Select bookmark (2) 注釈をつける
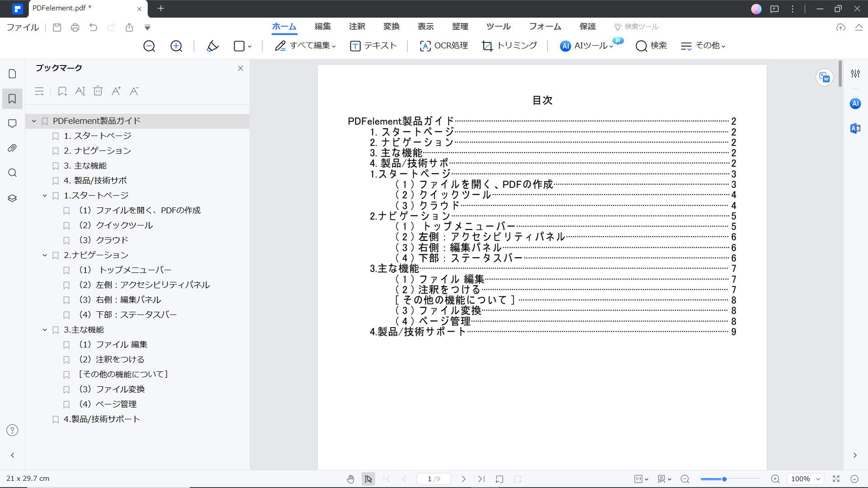868x488 pixels. (112, 359)
